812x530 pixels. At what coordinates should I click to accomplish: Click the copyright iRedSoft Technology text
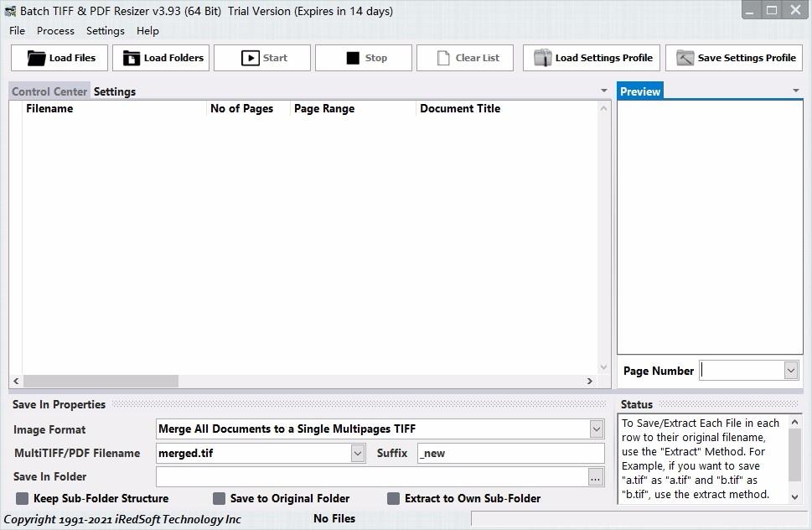pos(122,519)
